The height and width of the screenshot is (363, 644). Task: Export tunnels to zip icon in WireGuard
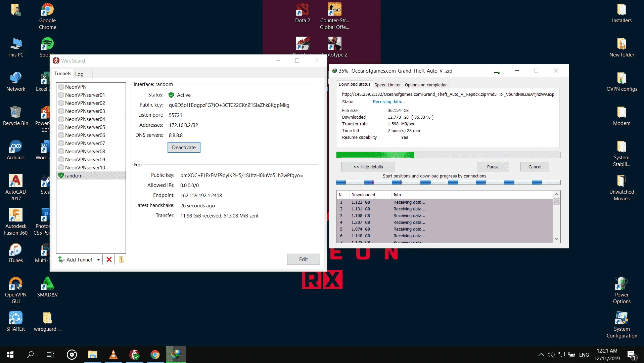click(x=121, y=259)
